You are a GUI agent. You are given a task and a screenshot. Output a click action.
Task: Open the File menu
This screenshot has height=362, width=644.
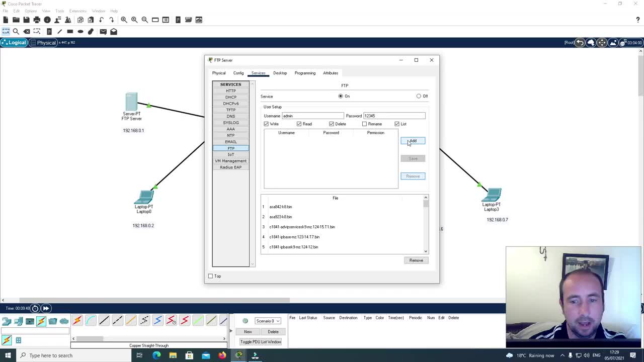tap(5, 11)
